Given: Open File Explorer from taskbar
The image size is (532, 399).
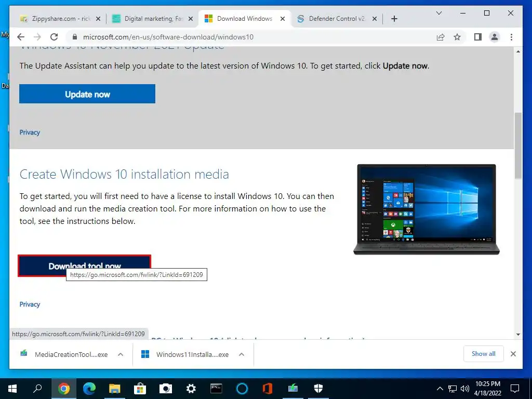Looking at the screenshot, I should coord(115,389).
